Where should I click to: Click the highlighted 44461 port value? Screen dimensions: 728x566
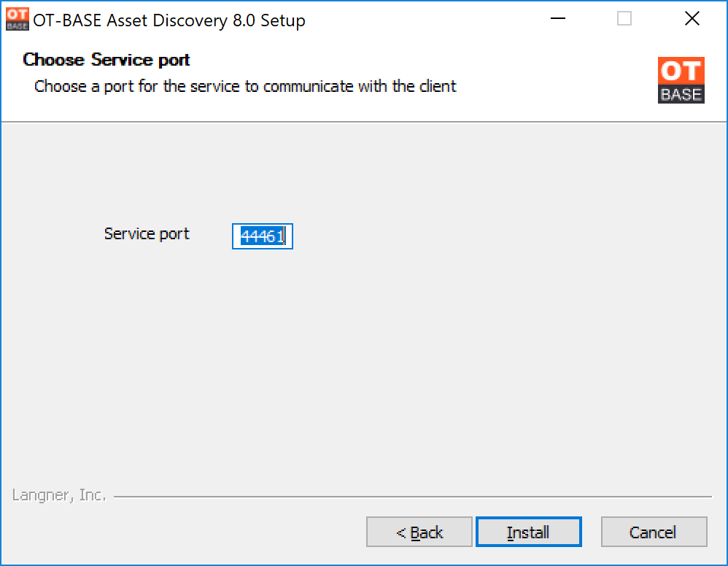coord(263,236)
